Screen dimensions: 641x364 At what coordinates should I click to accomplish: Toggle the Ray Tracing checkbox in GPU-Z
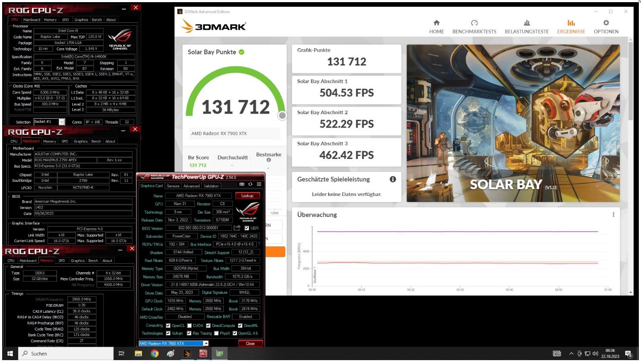[189, 333]
